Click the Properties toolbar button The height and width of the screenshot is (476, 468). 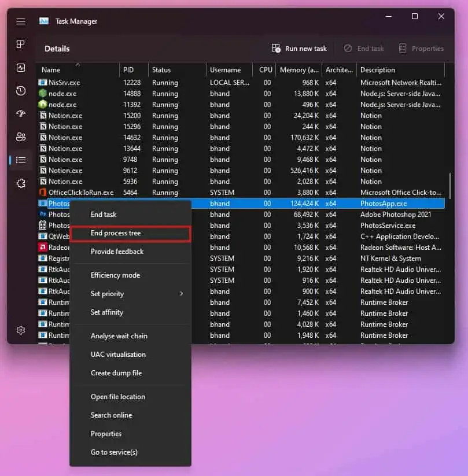click(x=421, y=49)
